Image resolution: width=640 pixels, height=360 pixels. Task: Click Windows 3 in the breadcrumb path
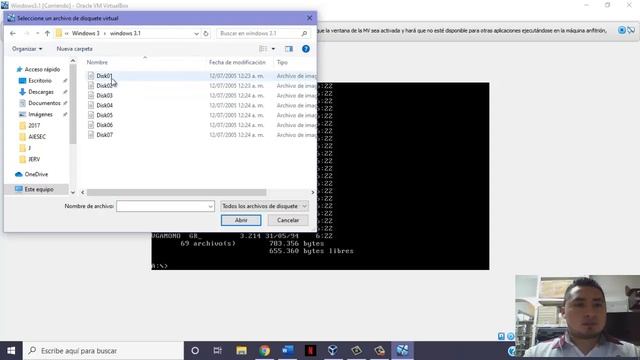[x=85, y=33]
